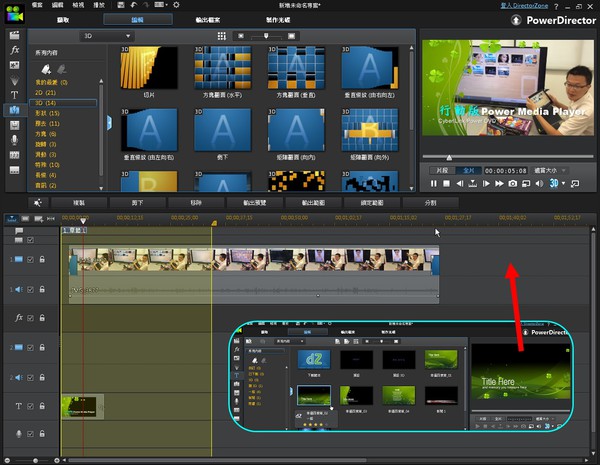600x465 pixels.
Task: Click the 分割 split button
Action: (431, 202)
